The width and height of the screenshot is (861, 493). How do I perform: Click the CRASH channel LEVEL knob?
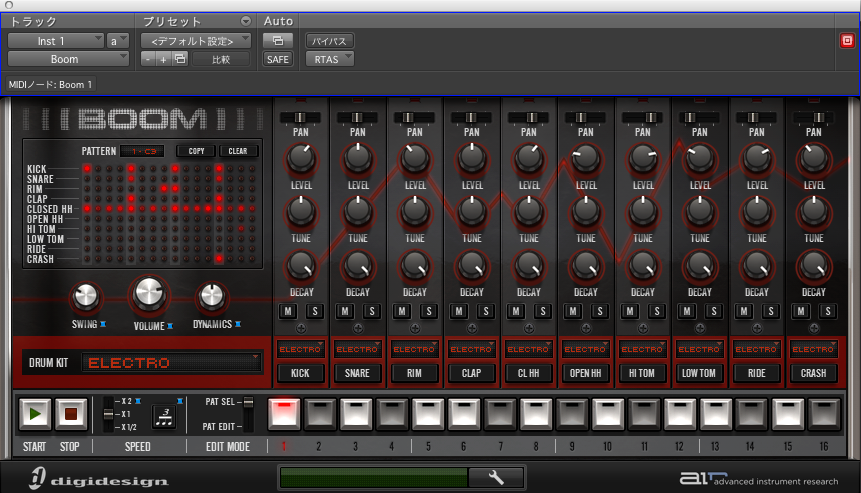(x=814, y=159)
